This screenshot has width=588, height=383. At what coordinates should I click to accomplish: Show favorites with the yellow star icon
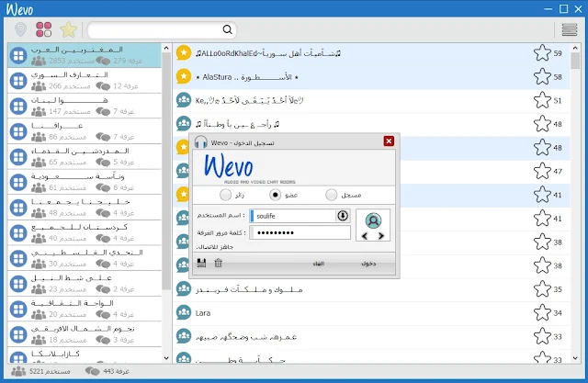[68, 29]
